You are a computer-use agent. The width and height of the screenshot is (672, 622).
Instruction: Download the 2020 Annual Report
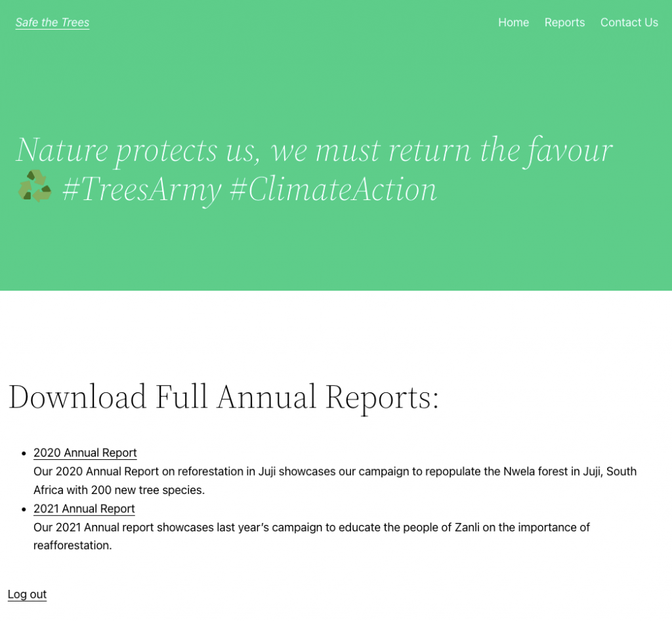[85, 452]
